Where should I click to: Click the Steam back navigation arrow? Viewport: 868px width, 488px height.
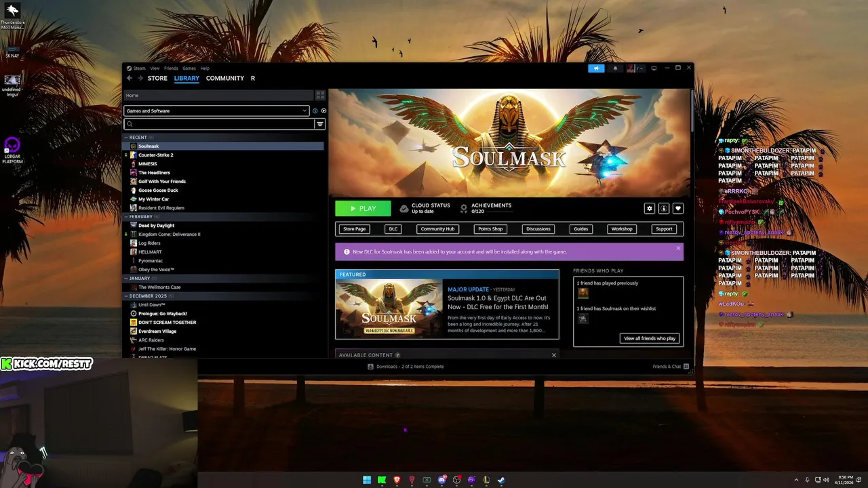click(130, 78)
